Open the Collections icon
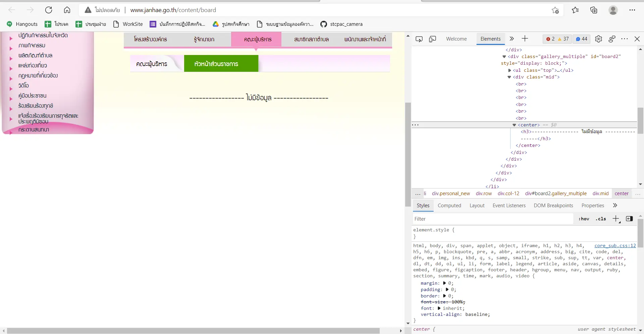Screen dimensions: 644x334 [594, 10]
